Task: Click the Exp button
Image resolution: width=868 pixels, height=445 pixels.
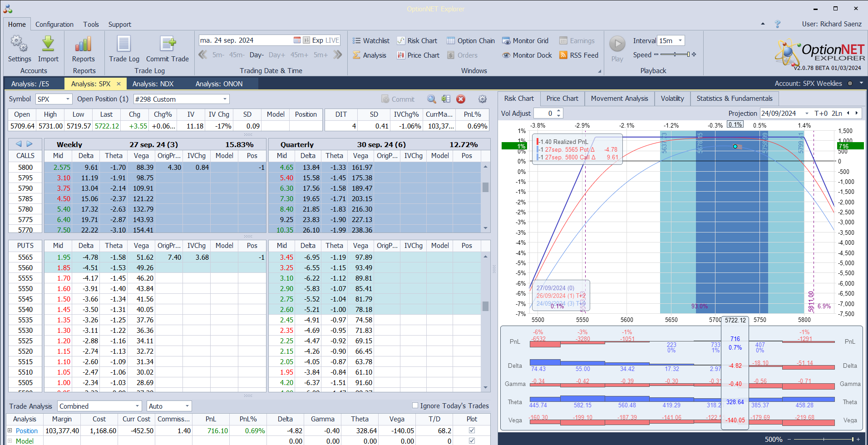Action: click(x=318, y=40)
